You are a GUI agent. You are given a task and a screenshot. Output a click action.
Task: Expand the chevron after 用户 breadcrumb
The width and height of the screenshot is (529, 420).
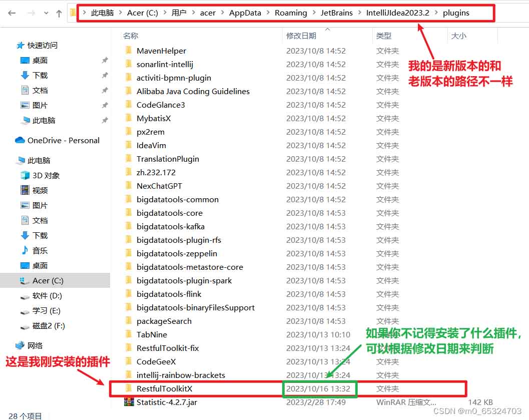click(193, 13)
